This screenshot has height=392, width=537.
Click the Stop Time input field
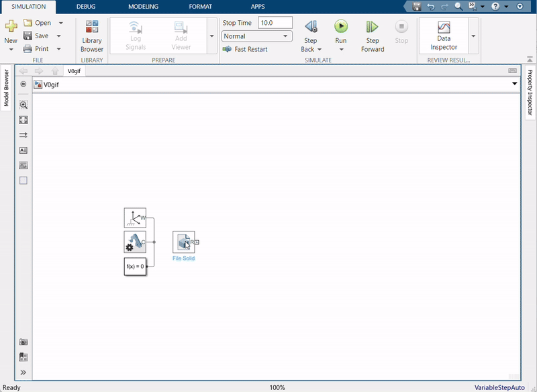(275, 23)
